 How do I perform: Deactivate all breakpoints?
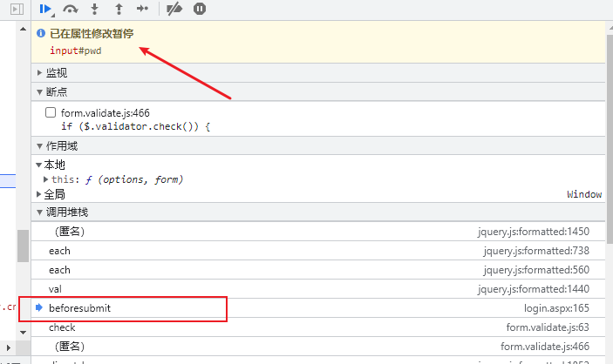click(174, 9)
